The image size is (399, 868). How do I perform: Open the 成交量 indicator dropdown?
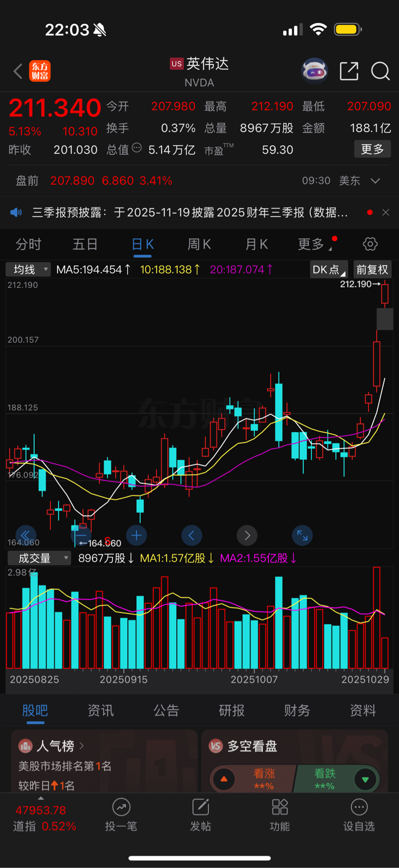(39, 558)
